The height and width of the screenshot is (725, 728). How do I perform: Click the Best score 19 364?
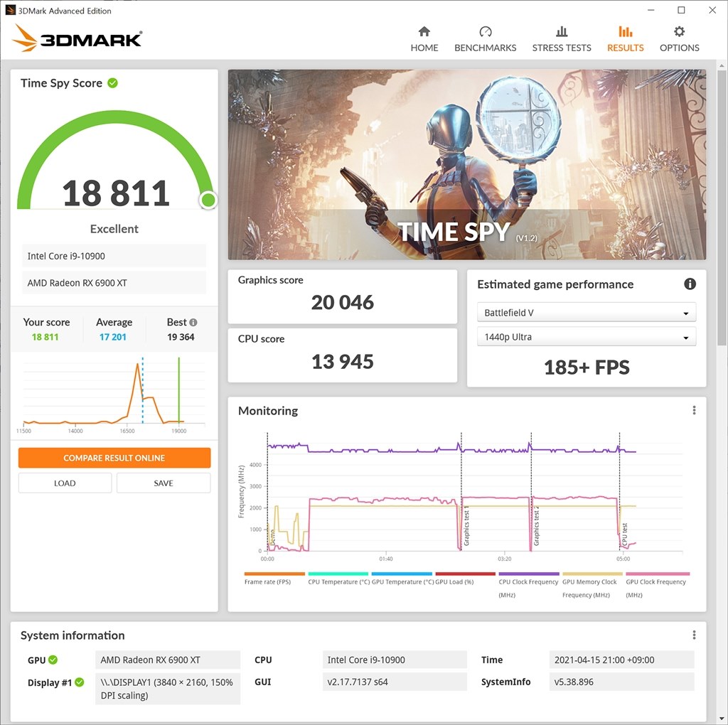coord(181,337)
